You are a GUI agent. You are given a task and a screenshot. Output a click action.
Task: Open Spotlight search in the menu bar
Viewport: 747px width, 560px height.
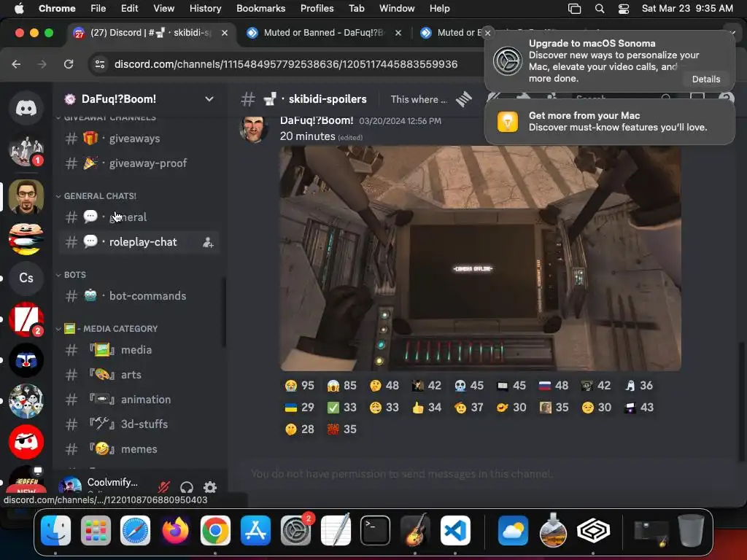[600, 9]
